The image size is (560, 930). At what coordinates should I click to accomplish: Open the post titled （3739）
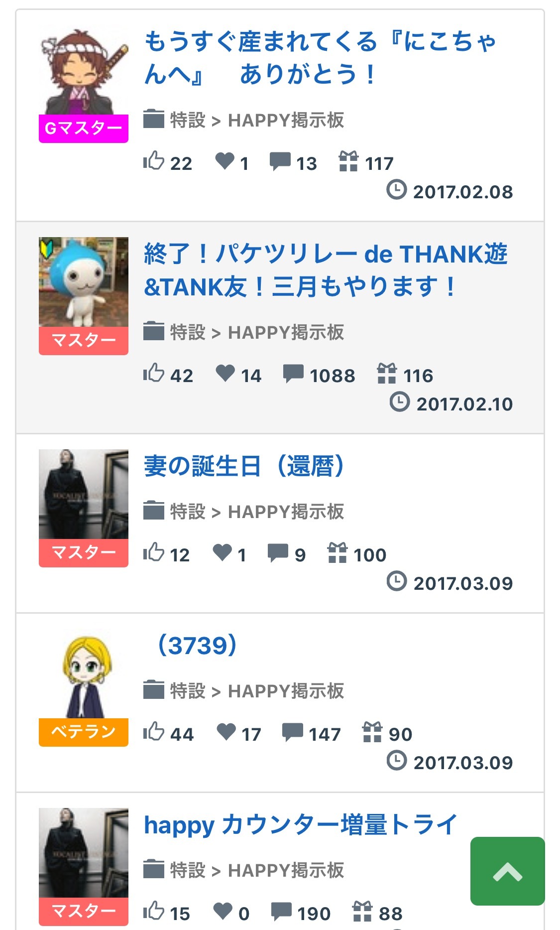coord(197,646)
